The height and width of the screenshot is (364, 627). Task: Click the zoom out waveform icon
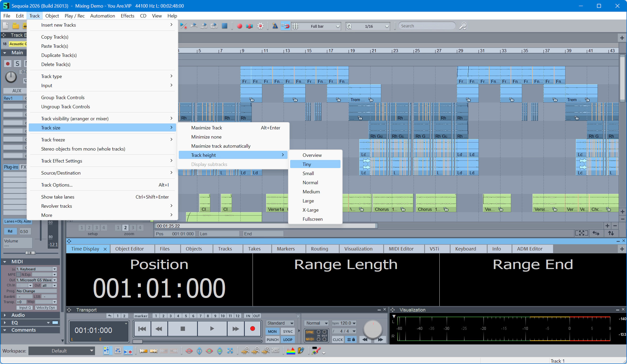point(255,351)
